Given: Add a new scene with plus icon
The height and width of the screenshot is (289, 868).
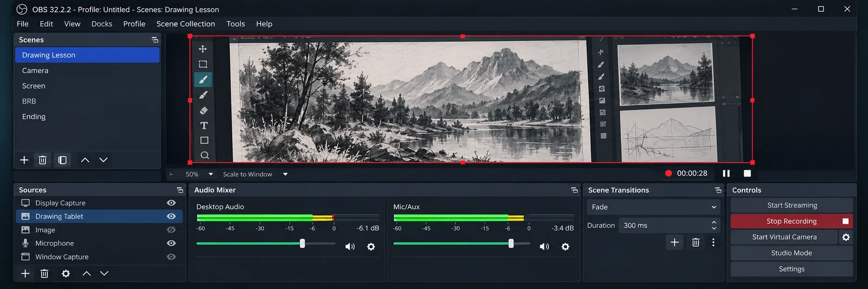Looking at the screenshot, I should coord(24,160).
